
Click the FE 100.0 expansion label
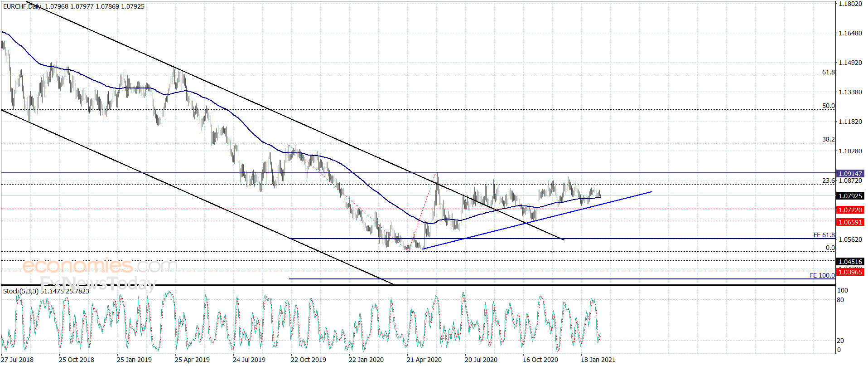[x=822, y=275]
